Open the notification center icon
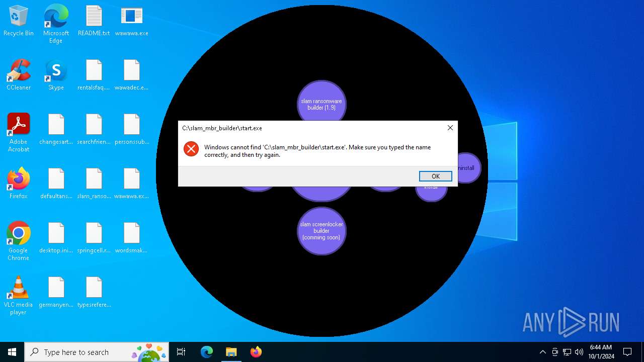The width and height of the screenshot is (644, 362). pos(627,352)
